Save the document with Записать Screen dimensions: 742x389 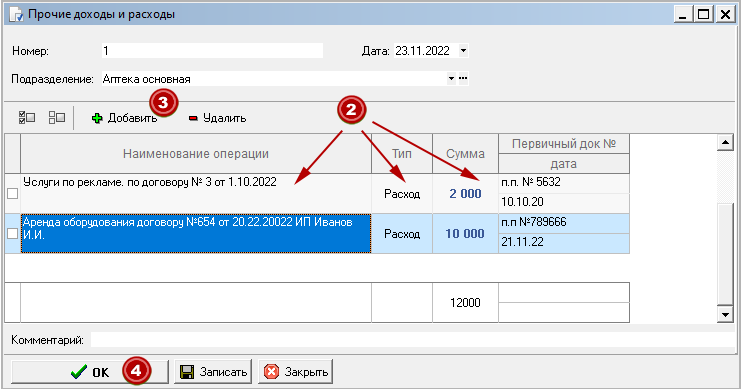213,372
